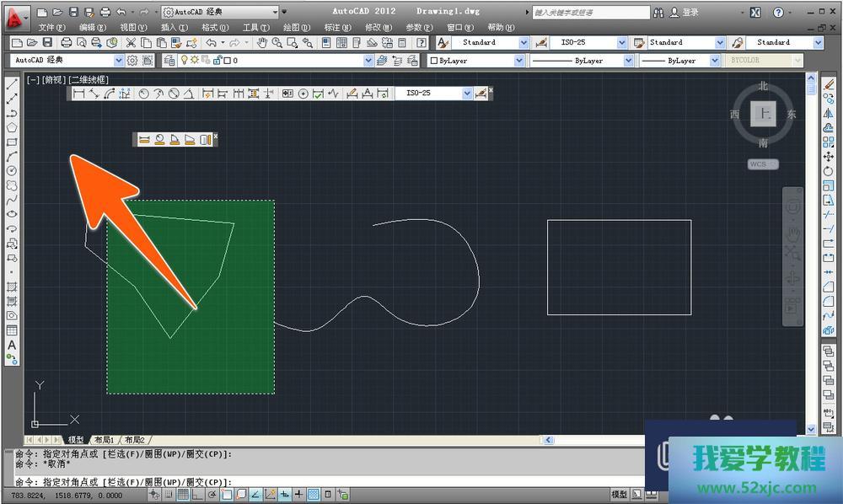
Task: Click the Move tool in right toolbar
Action: [x=829, y=156]
